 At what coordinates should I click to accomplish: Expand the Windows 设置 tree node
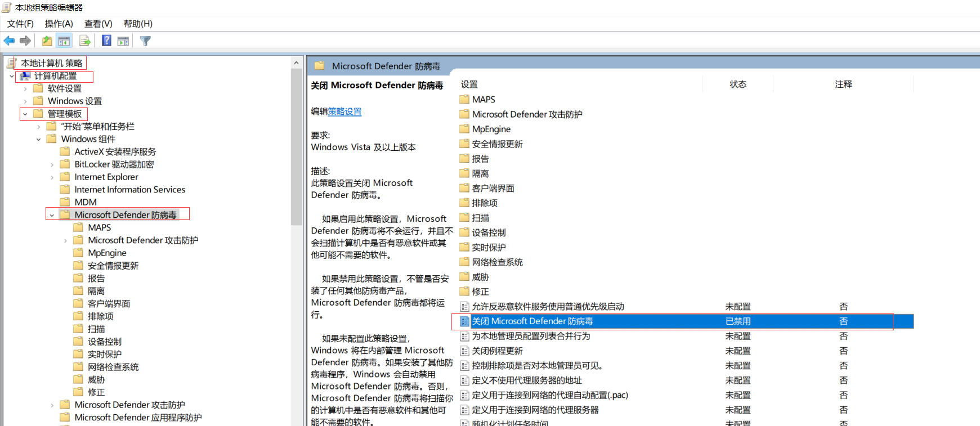click(x=25, y=101)
